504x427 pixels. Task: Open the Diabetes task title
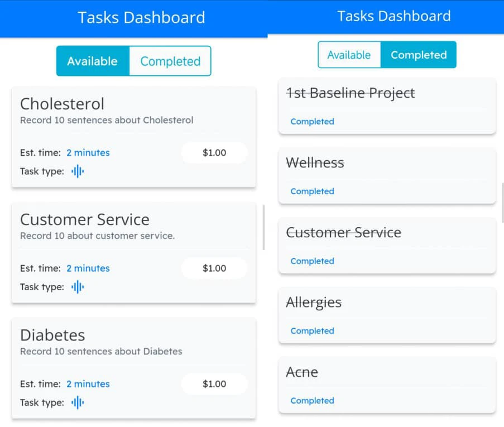point(53,335)
